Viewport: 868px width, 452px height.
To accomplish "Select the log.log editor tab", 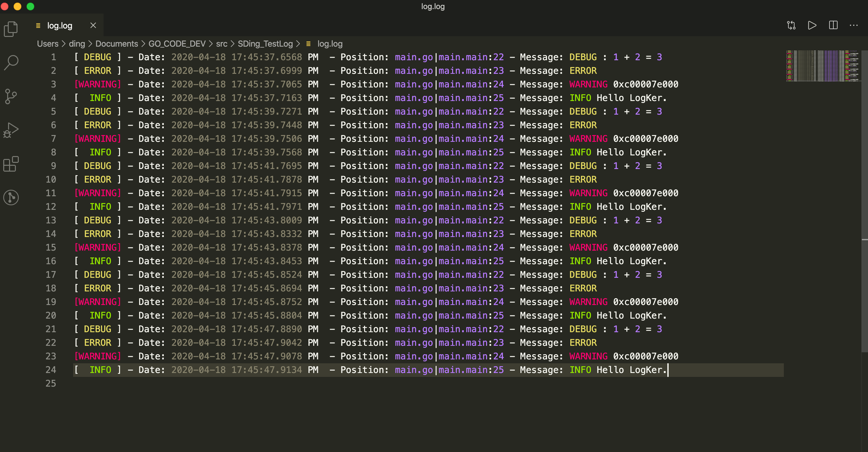I will click(x=60, y=26).
